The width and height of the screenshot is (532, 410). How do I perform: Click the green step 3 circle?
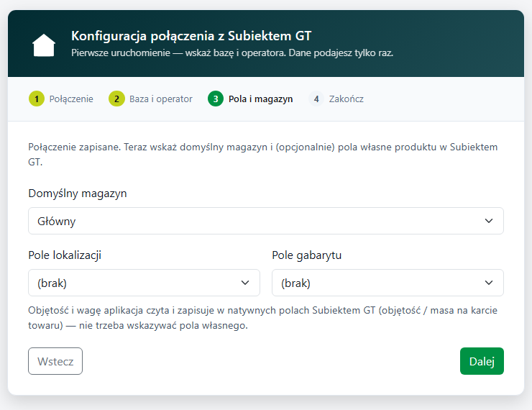(x=216, y=99)
